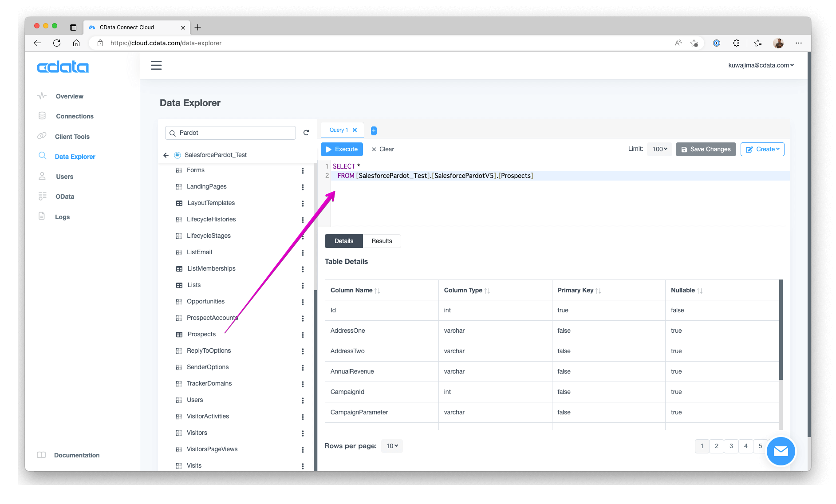Expand the Create dropdown button
Image resolution: width=836 pixels, height=504 pixels.
point(762,150)
